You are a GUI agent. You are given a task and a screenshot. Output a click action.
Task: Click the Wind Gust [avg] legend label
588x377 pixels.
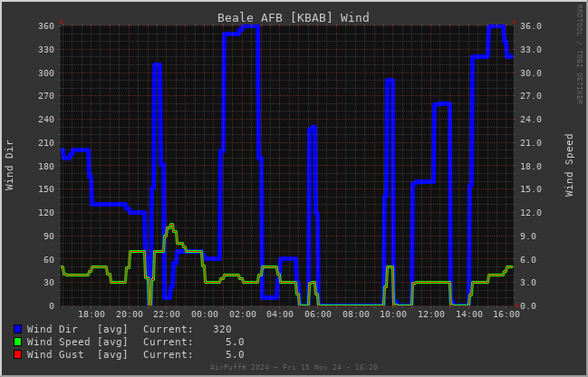[x=77, y=354]
